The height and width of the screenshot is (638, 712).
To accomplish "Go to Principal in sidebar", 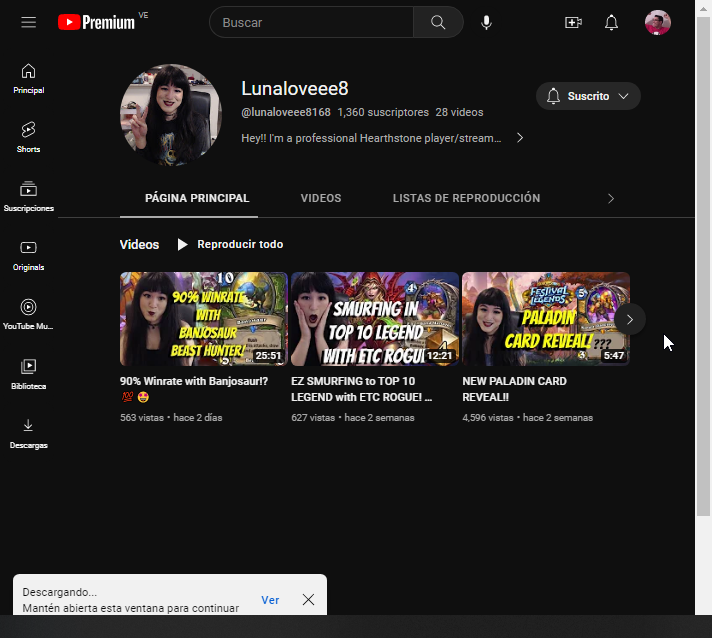I will [x=29, y=79].
